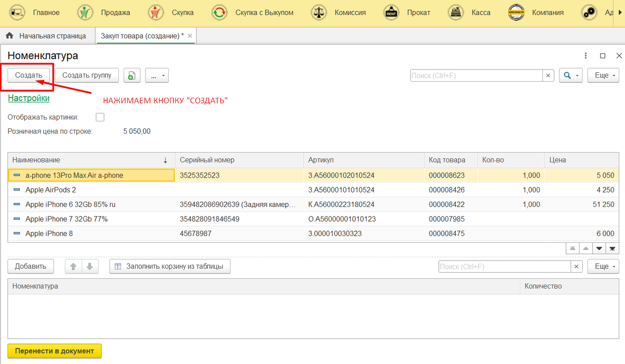Click the Создать button
Screen dimensions: 625x364
(29, 75)
